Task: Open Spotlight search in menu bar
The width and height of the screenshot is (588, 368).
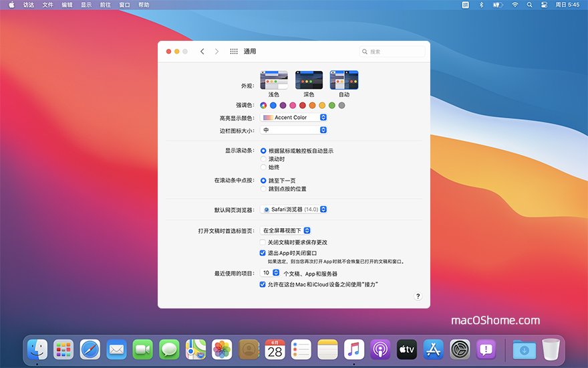Action: click(529, 5)
